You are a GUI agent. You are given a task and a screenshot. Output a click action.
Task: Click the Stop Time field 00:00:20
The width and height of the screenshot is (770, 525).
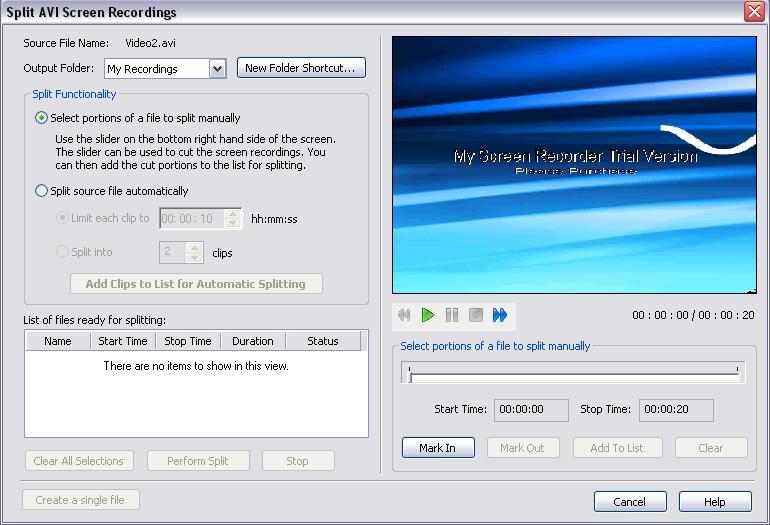click(x=676, y=410)
